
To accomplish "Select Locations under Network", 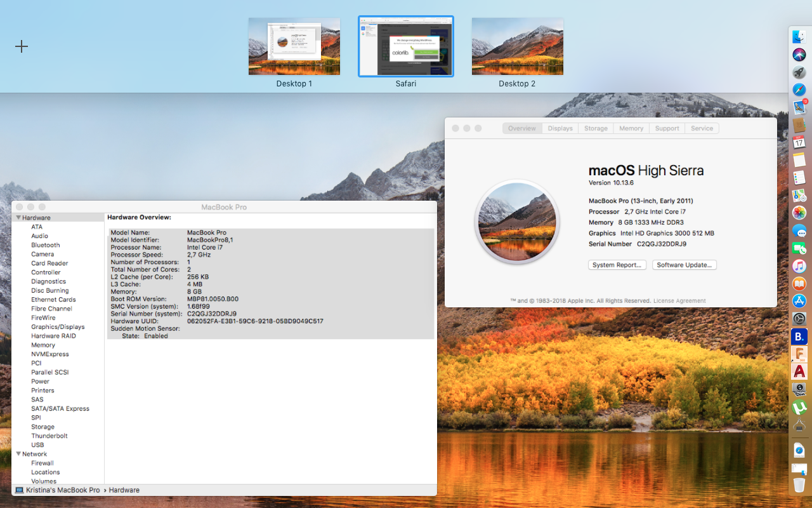I will click(x=46, y=472).
